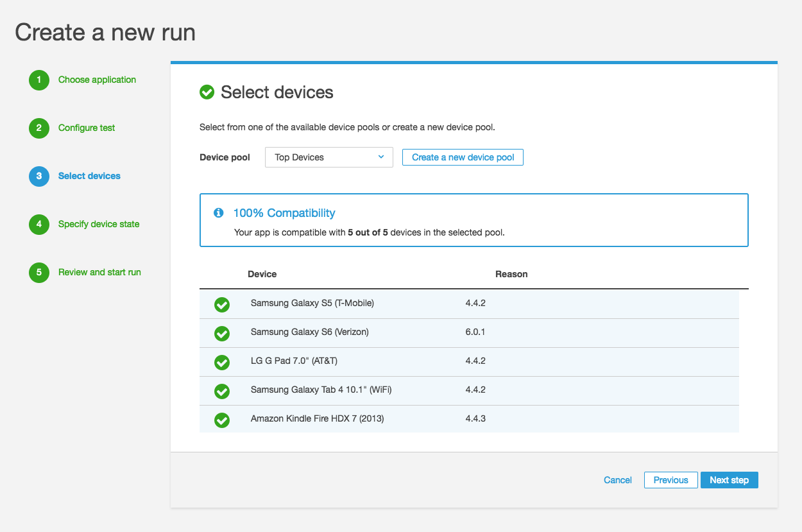Click the green checkmark beside Select devices heading
The width and height of the screenshot is (802, 532).
(207, 93)
